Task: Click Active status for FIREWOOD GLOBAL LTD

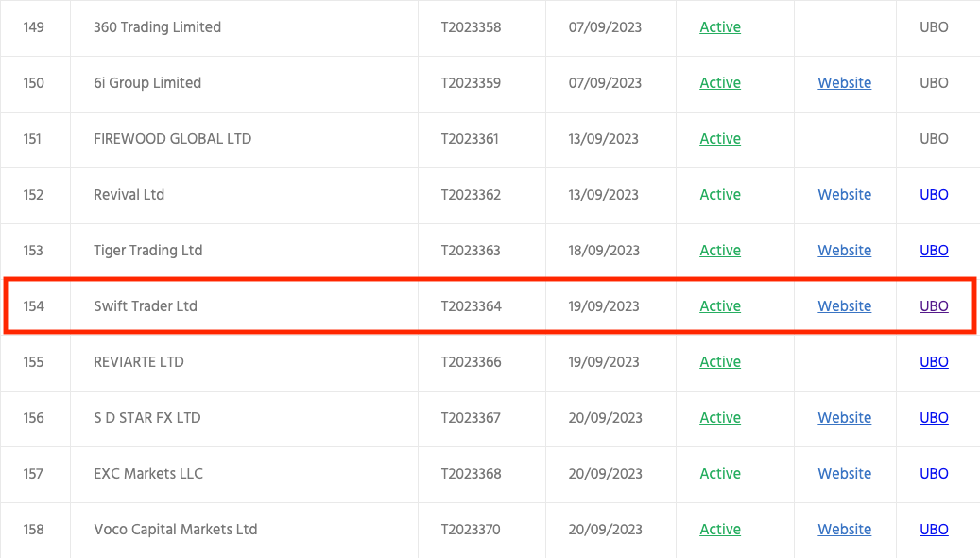Action: tap(720, 138)
